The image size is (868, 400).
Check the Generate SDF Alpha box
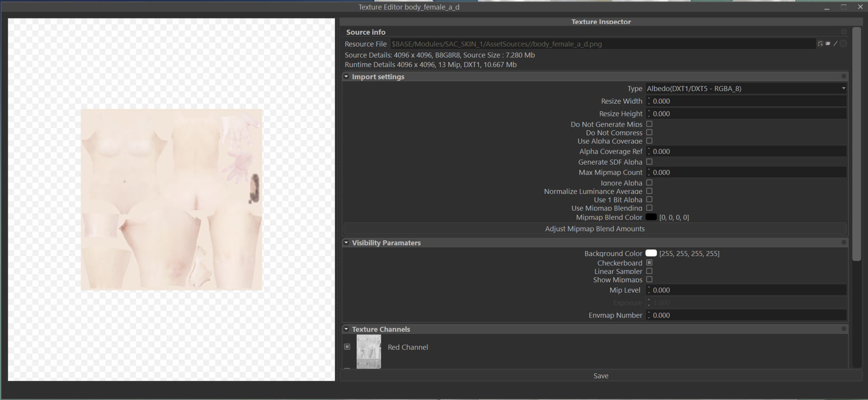649,162
